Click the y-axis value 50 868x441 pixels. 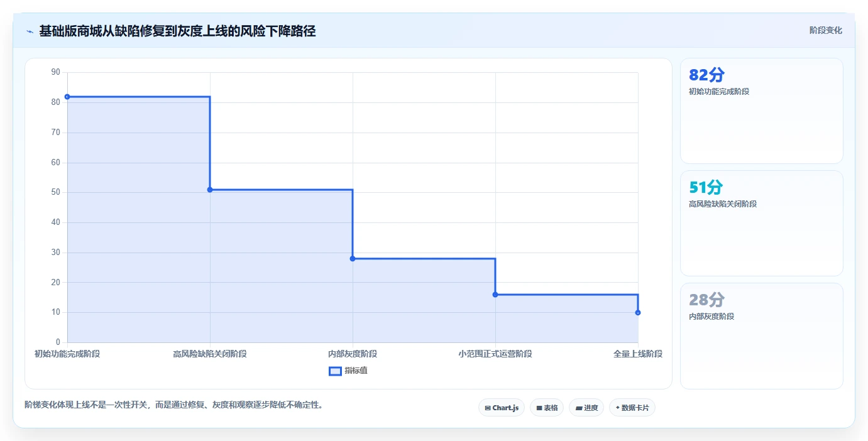pos(55,192)
